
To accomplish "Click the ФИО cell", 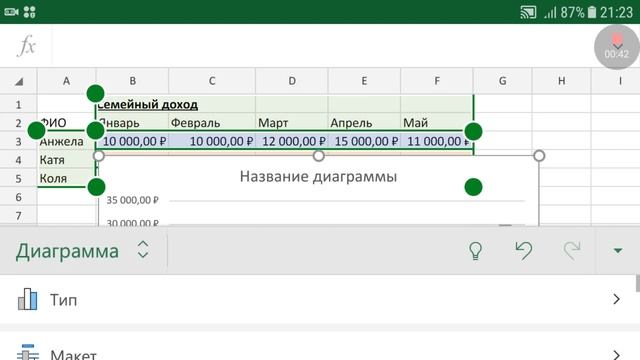I will [x=66, y=123].
